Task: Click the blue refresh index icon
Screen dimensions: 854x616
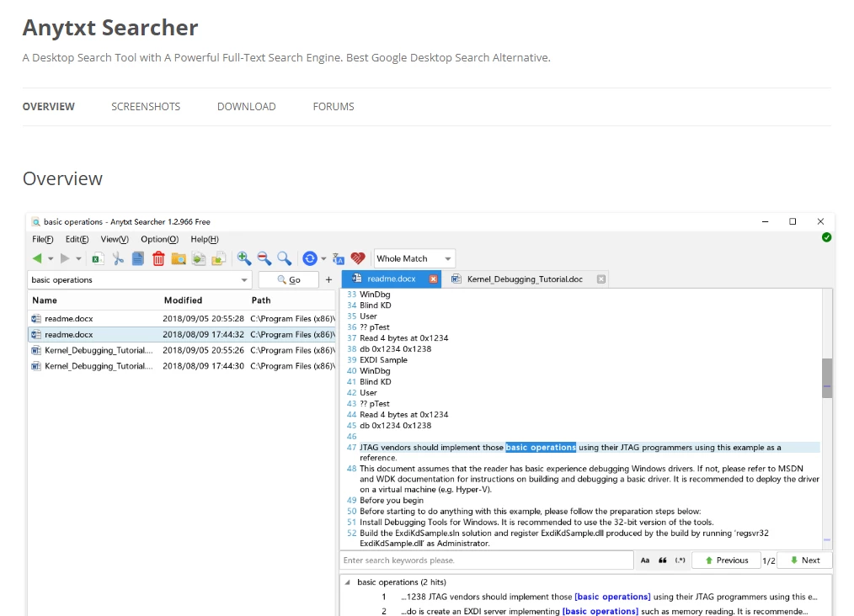Action: (310, 258)
